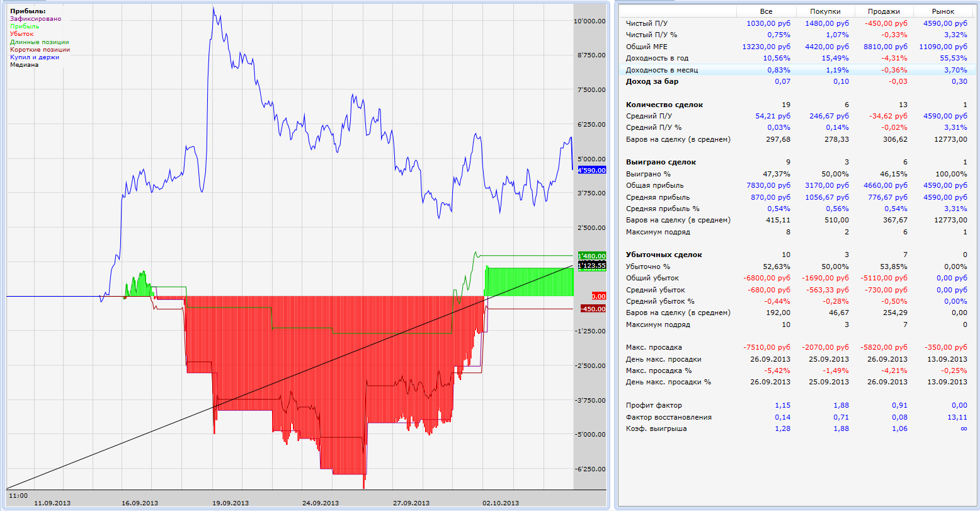Click the 19.09.2013 date on the time axis
The image size is (980, 511).
click(x=230, y=503)
